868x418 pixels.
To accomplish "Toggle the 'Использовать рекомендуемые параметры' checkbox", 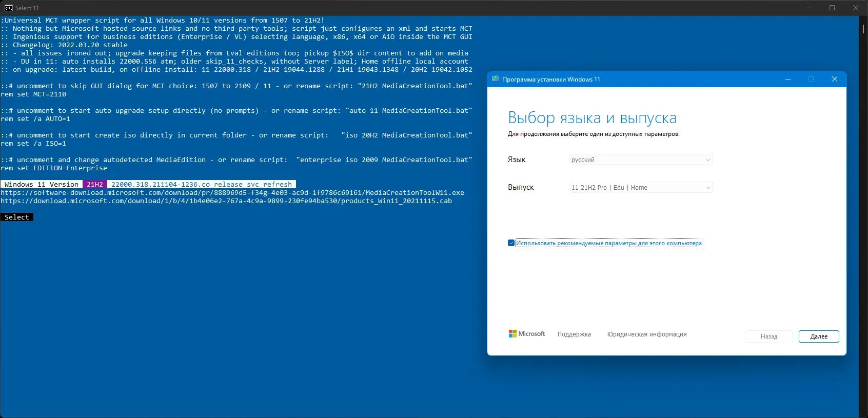I will [511, 243].
